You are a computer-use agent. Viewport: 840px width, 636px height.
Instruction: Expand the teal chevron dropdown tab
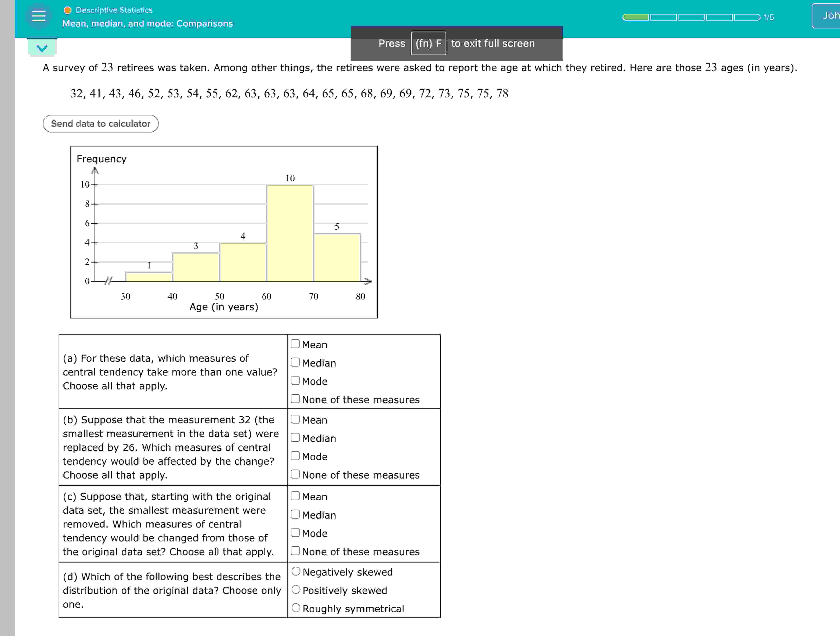(42, 48)
